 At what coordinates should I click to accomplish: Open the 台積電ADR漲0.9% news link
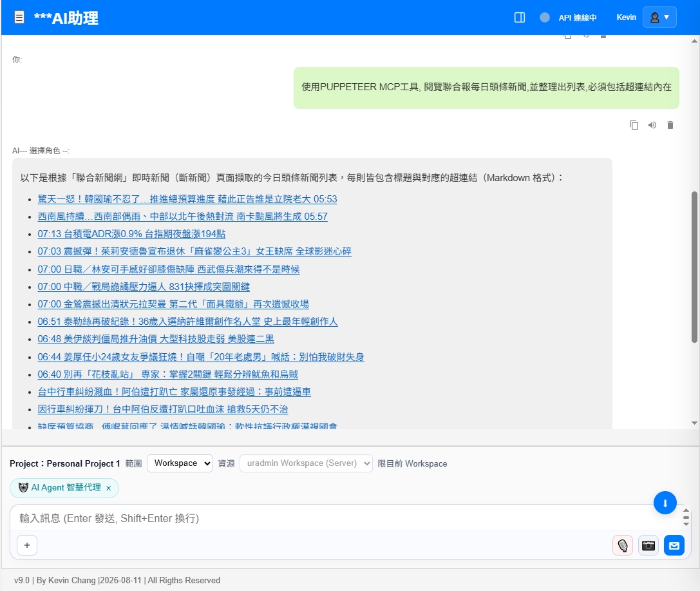coord(131,234)
